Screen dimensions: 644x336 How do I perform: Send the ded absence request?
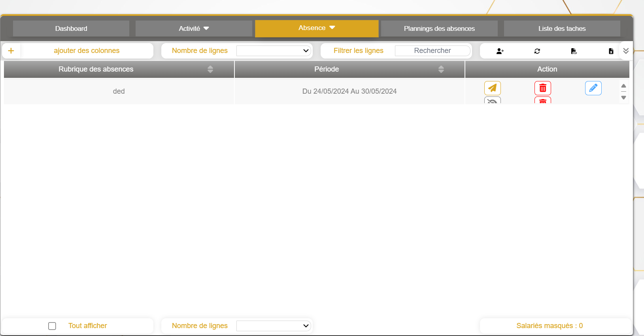493,88
